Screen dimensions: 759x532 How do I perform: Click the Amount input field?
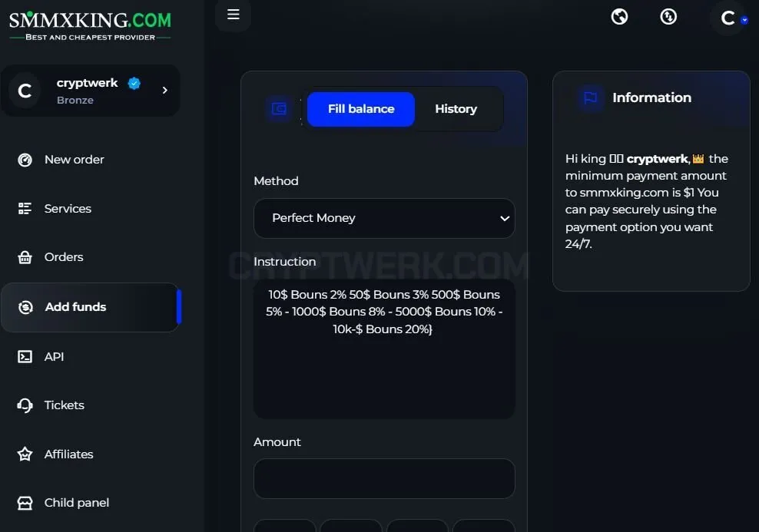[384, 478]
